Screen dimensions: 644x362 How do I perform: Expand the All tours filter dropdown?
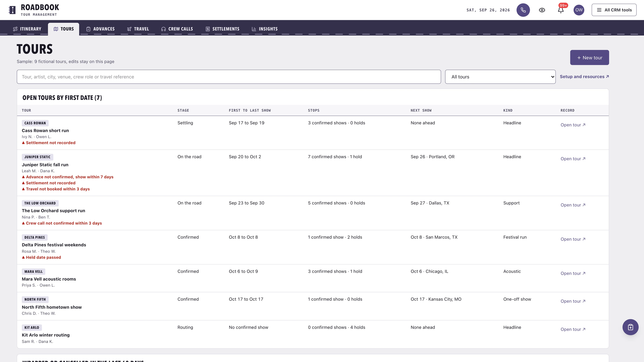point(500,77)
